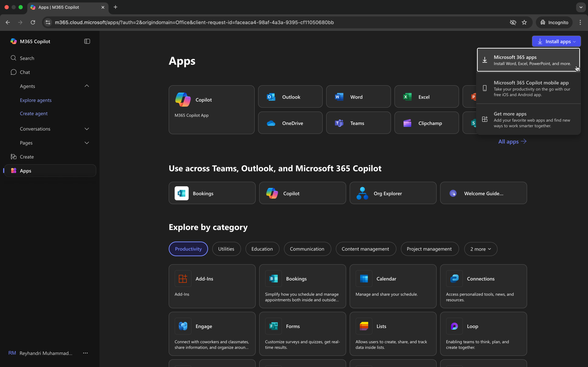Click the Search icon in sidebar
Viewport: 588px width, 367px height.
pos(14,58)
